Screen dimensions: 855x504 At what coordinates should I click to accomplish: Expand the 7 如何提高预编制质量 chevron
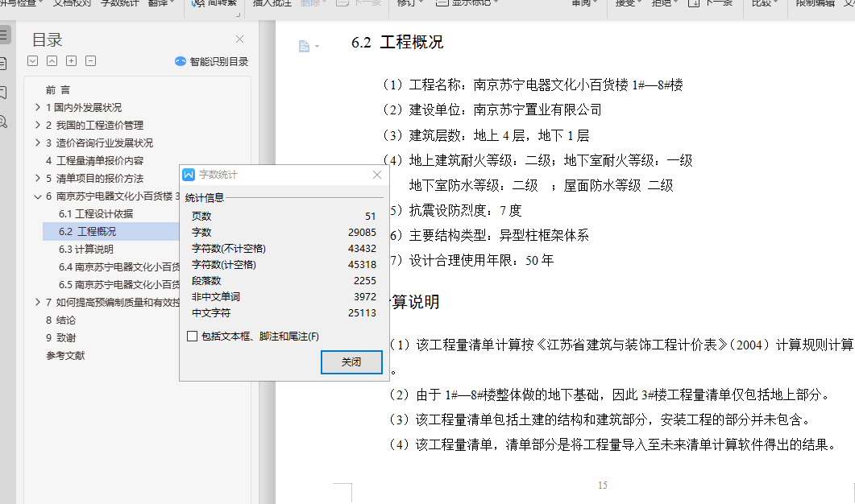click(38, 303)
